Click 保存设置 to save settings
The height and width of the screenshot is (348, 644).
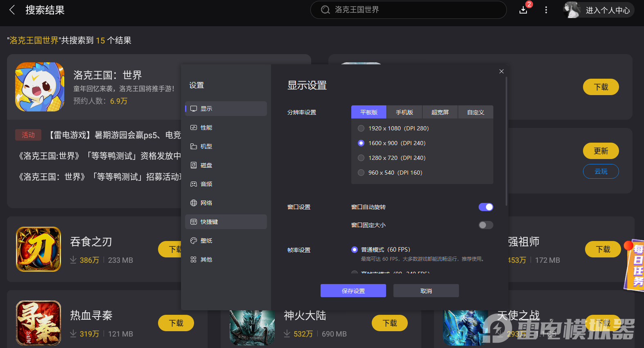click(x=353, y=291)
